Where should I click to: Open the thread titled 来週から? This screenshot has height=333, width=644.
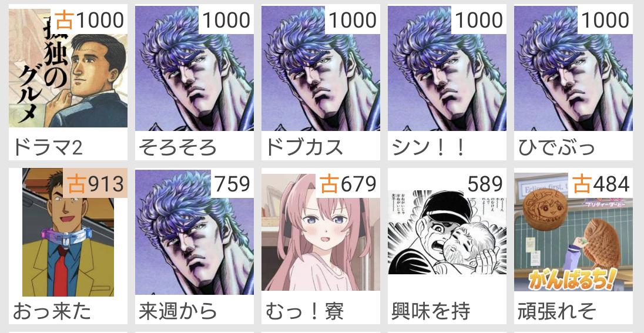[178, 311]
